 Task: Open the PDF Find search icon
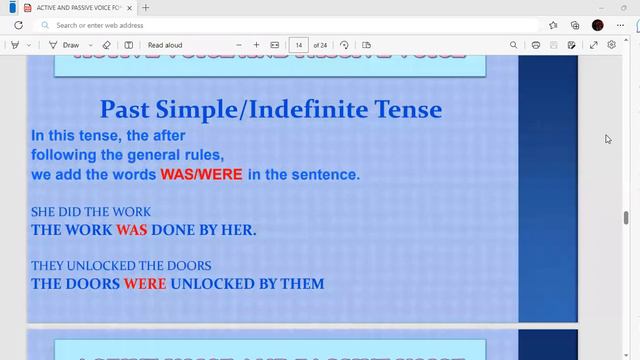click(513, 45)
